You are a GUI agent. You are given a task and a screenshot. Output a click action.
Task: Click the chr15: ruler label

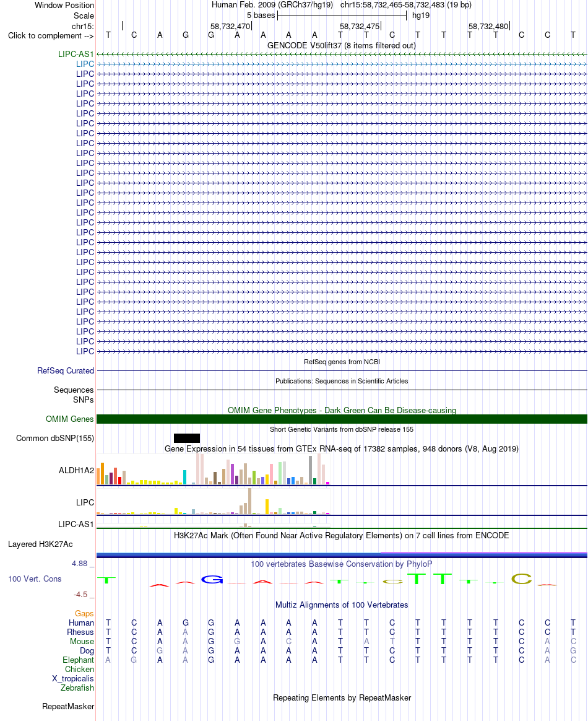pos(83,26)
